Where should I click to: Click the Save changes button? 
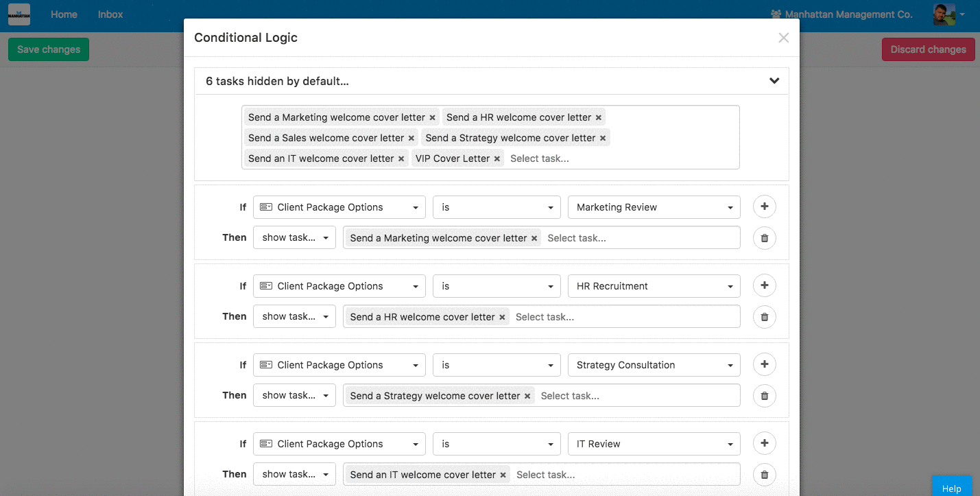tap(49, 49)
